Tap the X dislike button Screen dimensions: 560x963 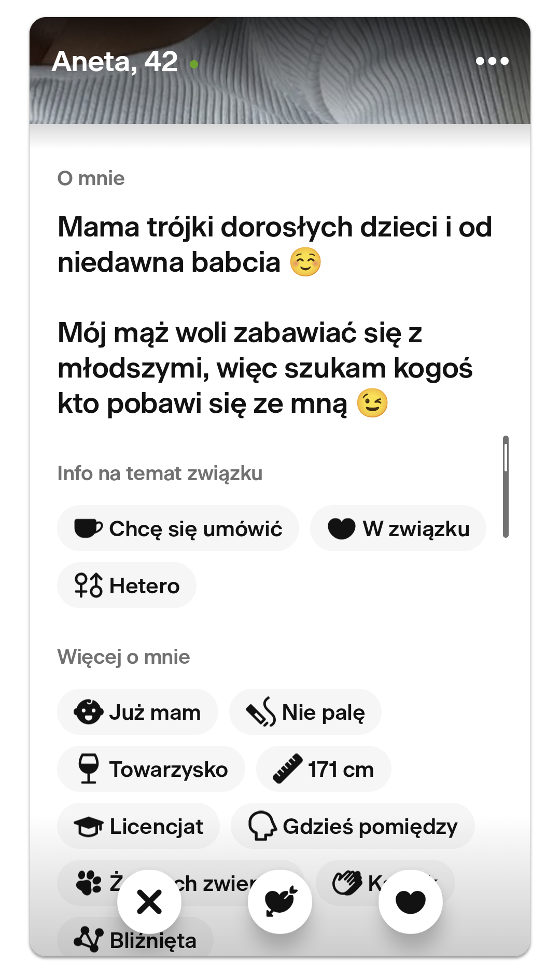click(x=149, y=901)
